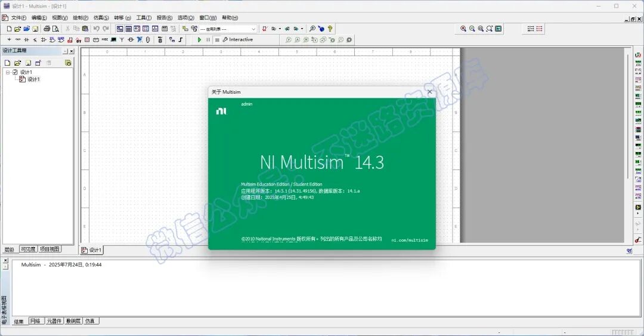Close the 关于 Multisim dialog

coord(429,92)
